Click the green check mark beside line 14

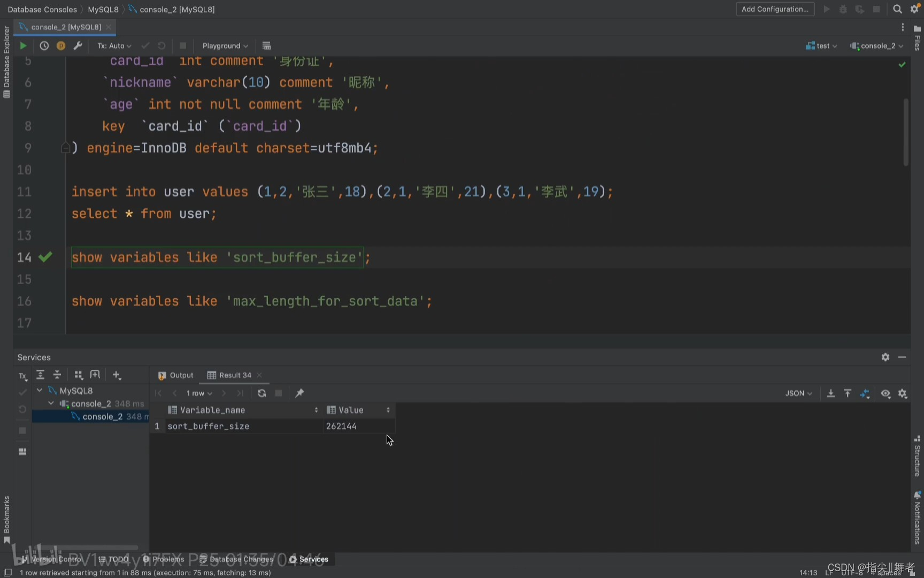(x=46, y=257)
